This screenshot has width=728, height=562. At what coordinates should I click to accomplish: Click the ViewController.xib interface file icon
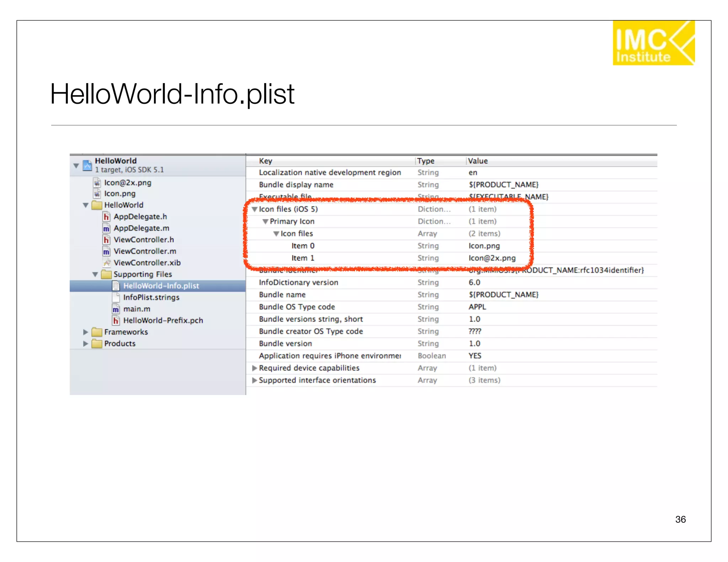click(x=106, y=263)
